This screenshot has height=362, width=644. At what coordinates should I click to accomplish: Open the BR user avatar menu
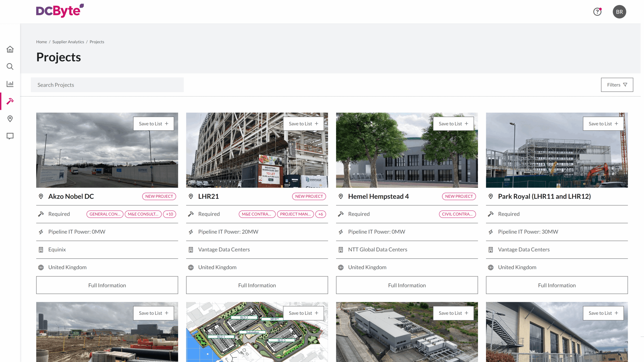[619, 12]
